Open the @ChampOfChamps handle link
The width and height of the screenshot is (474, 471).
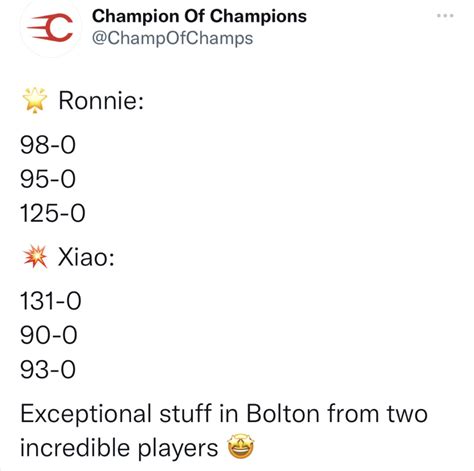172,38
